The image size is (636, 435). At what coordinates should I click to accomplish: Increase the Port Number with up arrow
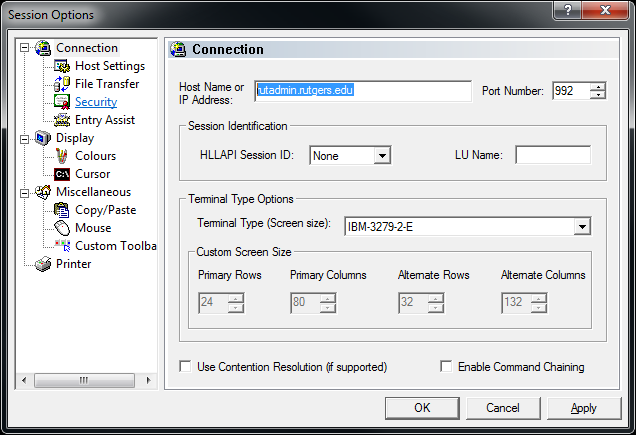[598, 86]
